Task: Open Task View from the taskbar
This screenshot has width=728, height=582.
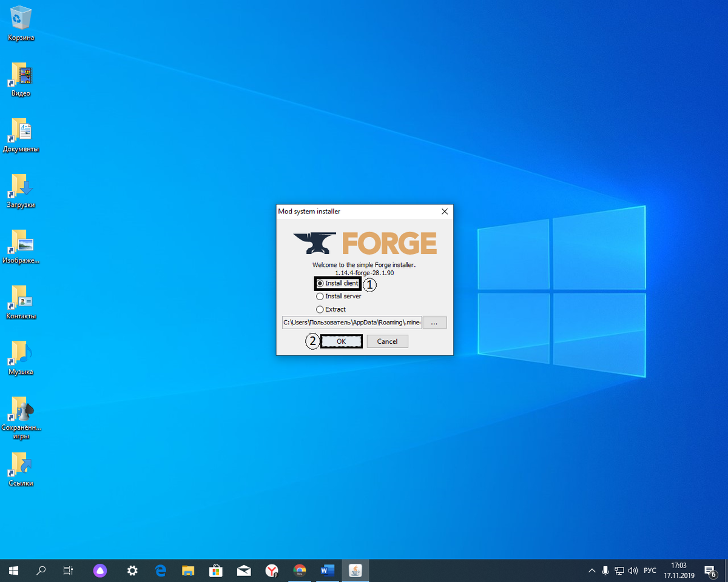Action: click(x=69, y=570)
